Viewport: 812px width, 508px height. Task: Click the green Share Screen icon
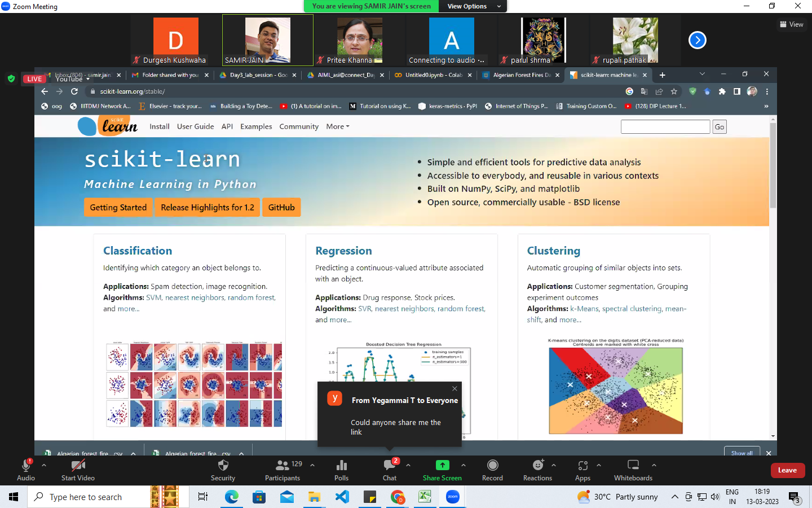(443, 465)
